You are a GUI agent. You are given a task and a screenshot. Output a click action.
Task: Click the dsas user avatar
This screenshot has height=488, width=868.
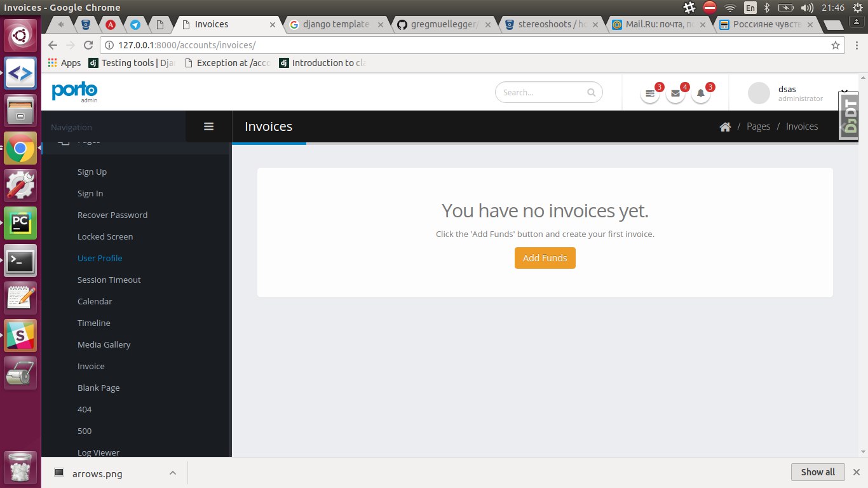pyautogui.click(x=759, y=93)
